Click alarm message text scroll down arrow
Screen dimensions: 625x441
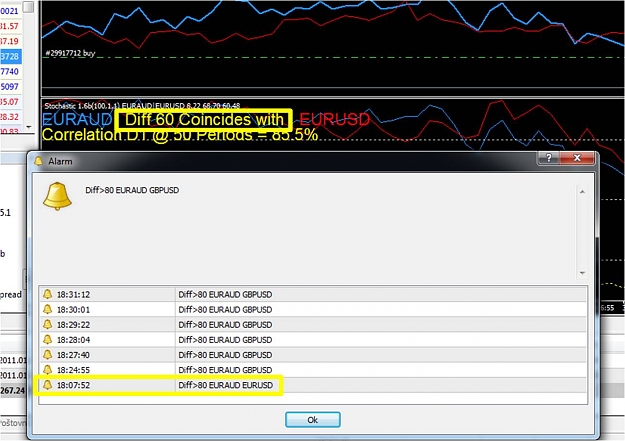point(582,273)
